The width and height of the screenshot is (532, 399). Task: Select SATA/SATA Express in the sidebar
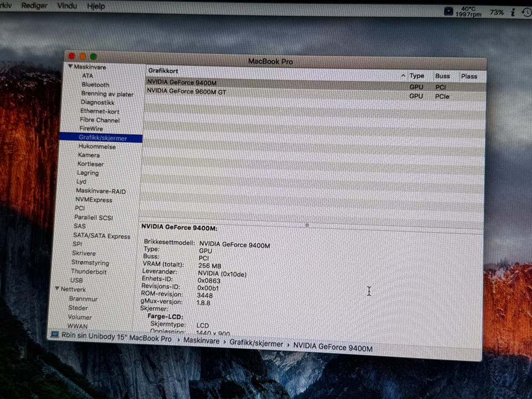point(102,236)
